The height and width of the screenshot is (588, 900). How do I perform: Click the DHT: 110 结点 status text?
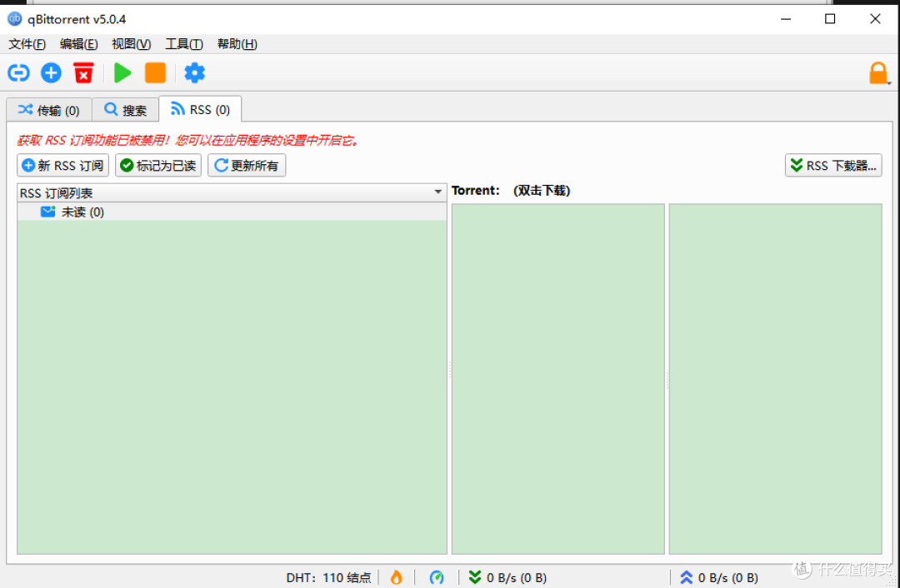(328, 578)
